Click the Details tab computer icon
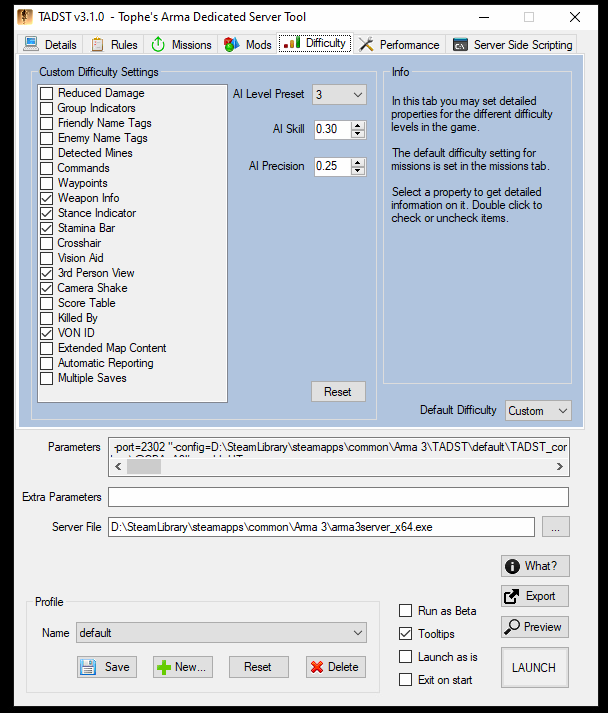This screenshot has height=713, width=608. click(31, 44)
